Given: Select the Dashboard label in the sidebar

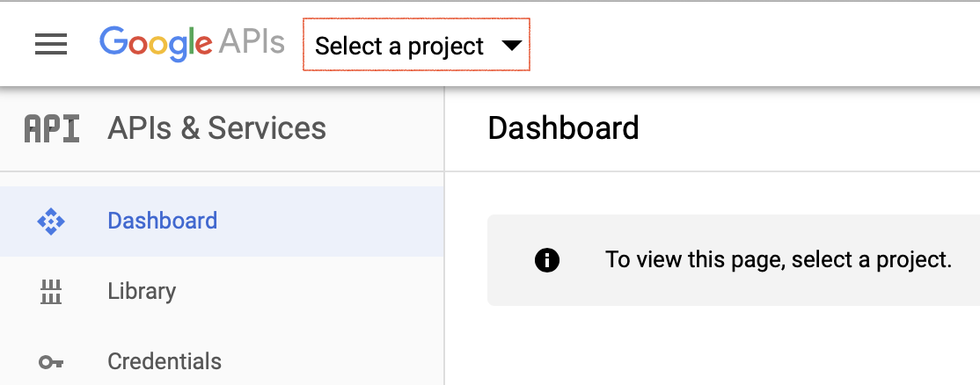Looking at the screenshot, I should click(162, 221).
